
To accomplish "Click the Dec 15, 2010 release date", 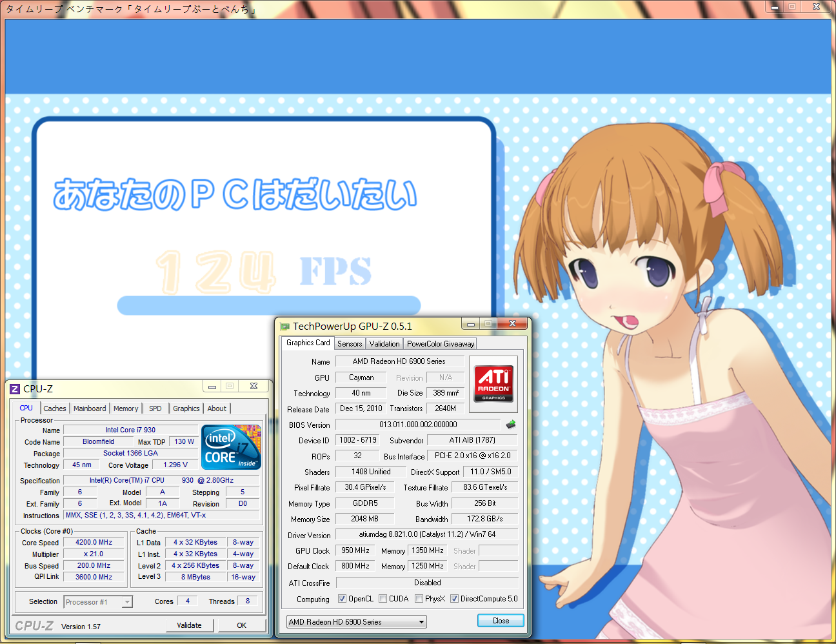I will coord(361,408).
